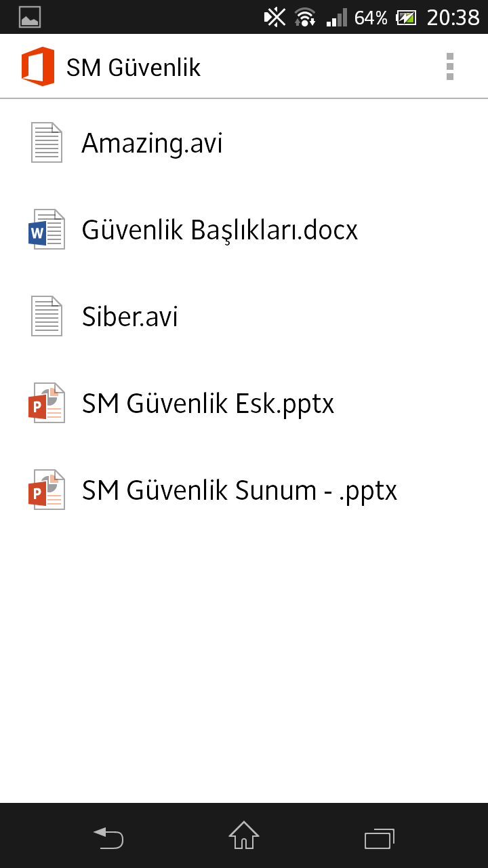
Task: Tap the generic file icon beside Amazing.avi
Action: point(47,142)
